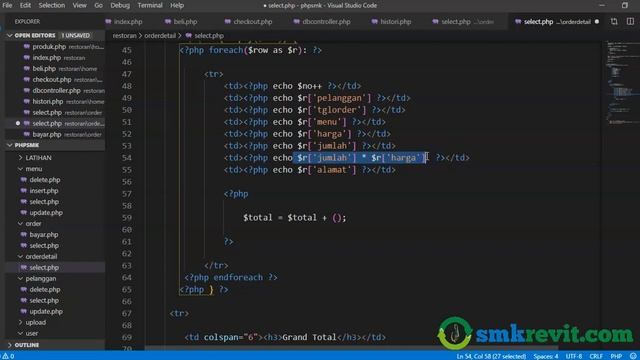Open the Selection menu
The width and height of the screenshot is (640, 360).
point(52,5)
